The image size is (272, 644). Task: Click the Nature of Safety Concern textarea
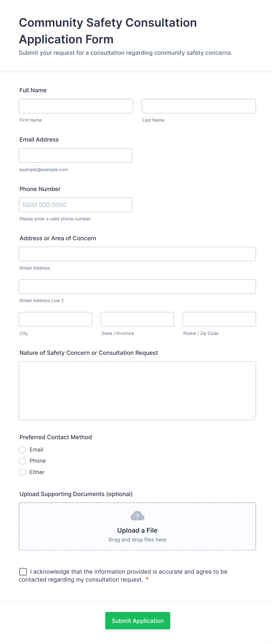137,391
